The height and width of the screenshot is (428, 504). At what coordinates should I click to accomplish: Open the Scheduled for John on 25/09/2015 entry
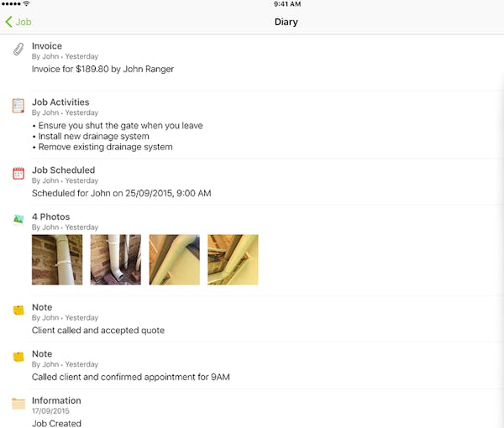[x=122, y=193]
